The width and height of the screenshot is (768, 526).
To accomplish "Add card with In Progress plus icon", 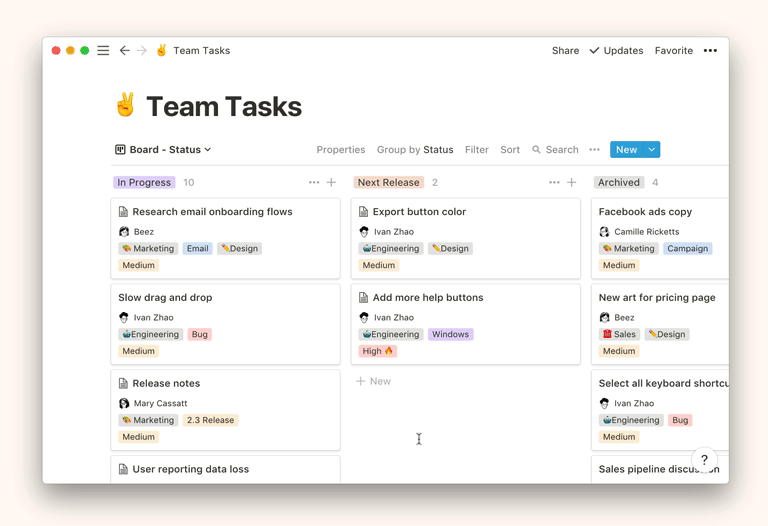I will point(332,183).
